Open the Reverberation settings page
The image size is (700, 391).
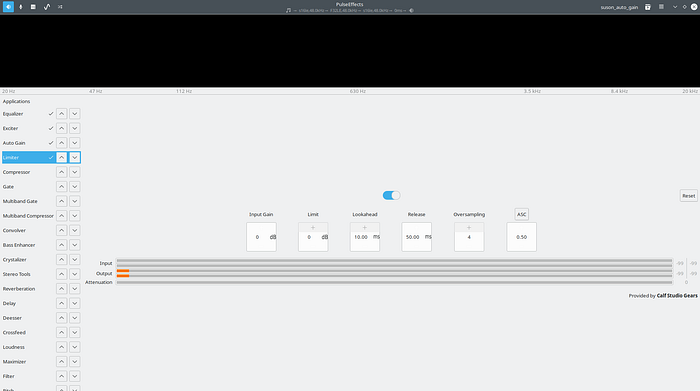tap(19, 289)
